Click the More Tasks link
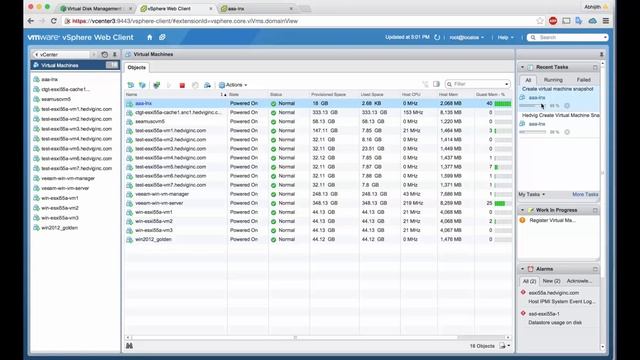The height and width of the screenshot is (360, 640). point(585,195)
